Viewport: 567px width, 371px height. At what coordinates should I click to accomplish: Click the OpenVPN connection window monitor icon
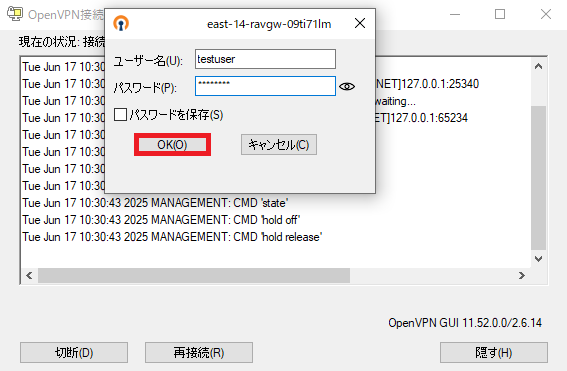(x=15, y=14)
